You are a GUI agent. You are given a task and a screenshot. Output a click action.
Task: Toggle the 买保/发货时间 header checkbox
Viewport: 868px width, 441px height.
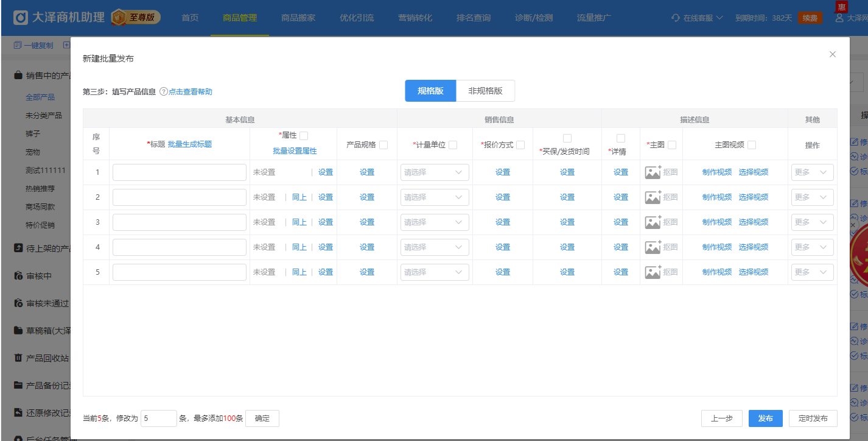[567, 138]
